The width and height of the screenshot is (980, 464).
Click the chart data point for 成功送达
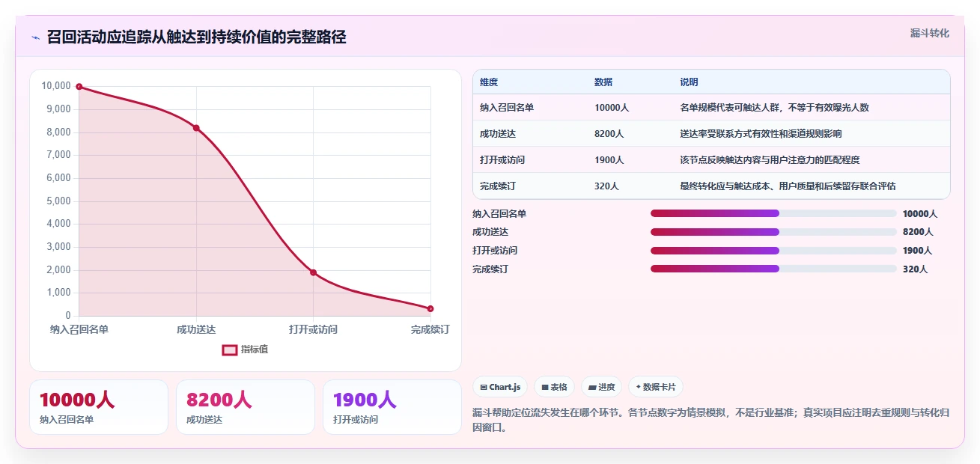click(x=196, y=128)
